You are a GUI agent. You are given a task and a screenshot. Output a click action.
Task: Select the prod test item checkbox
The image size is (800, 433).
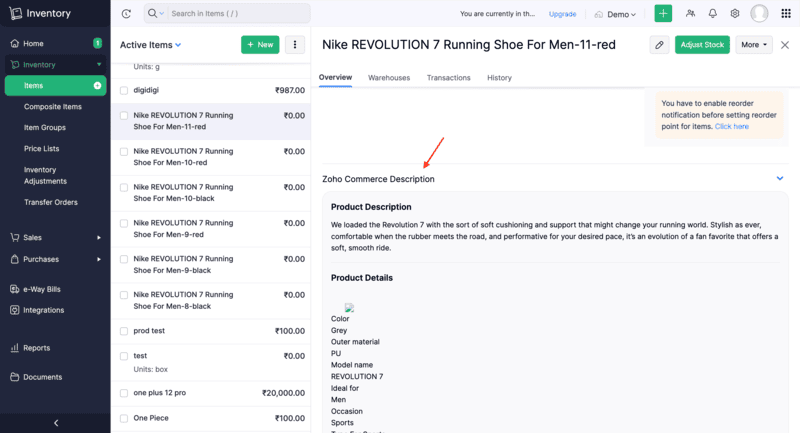124,331
